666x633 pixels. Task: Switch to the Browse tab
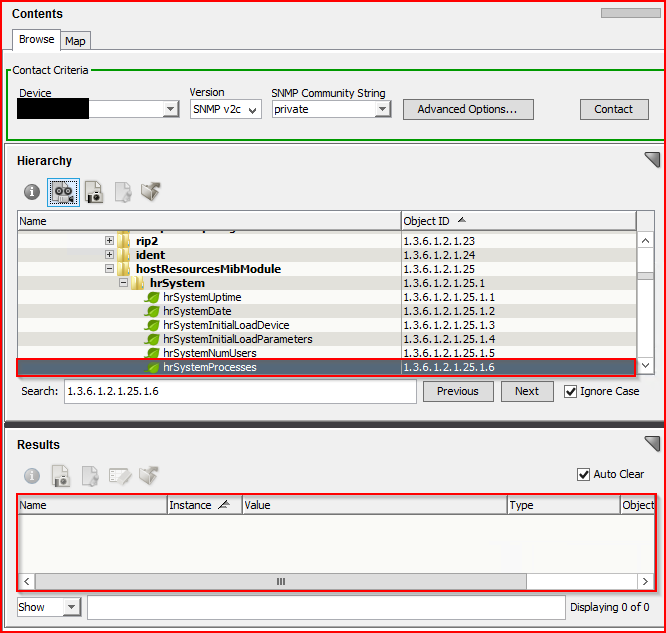pyautogui.click(x=37, y=40)
